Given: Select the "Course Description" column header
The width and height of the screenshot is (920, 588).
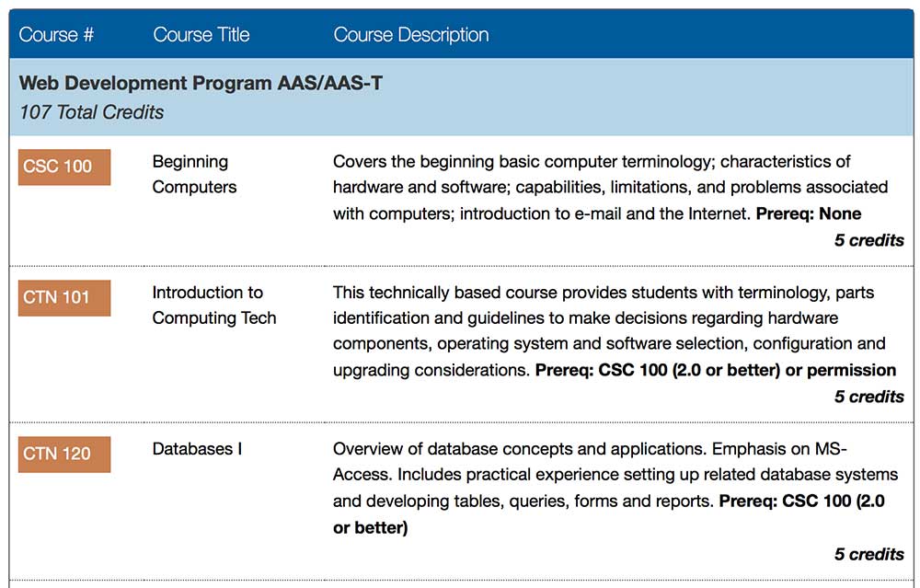Looking at the screenshot, I should click(x=410, y=35).
